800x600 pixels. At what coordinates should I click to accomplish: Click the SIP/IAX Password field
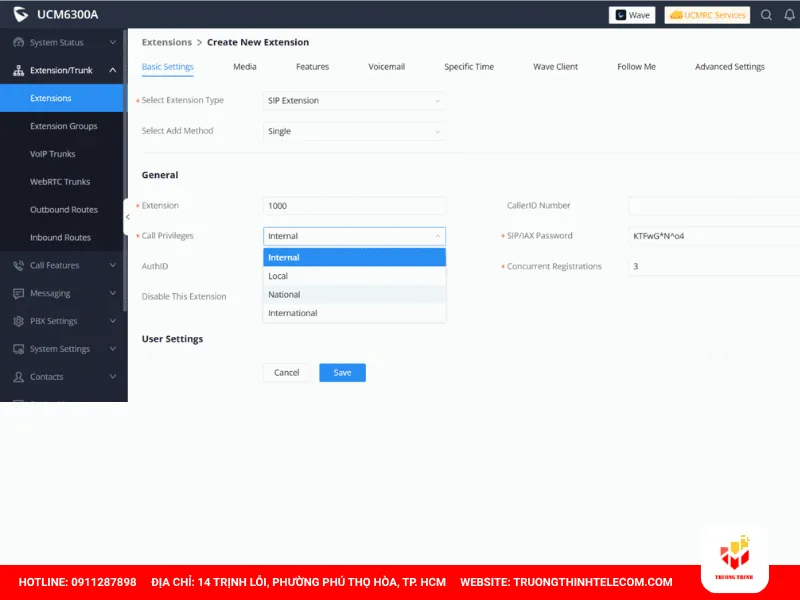[x=714, y=236]
